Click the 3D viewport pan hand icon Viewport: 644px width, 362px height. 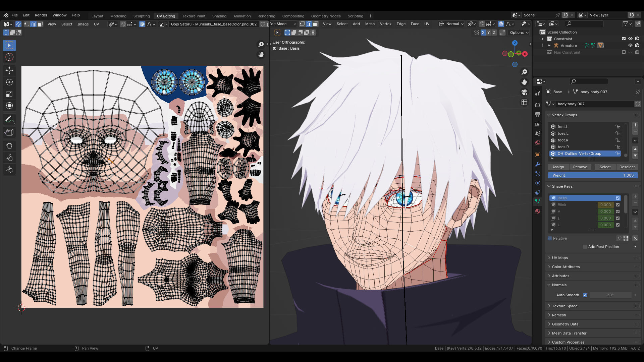(x=524, y=82)
